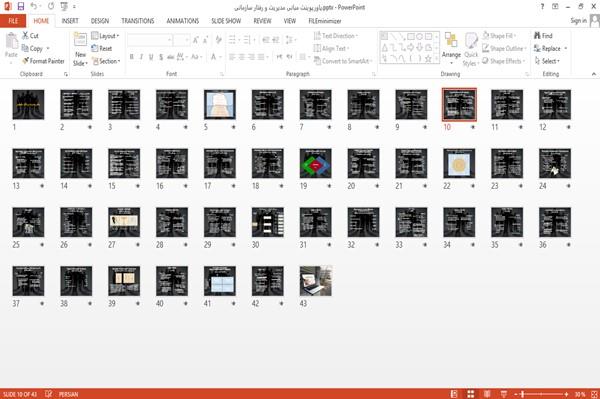Image resolution: width=600 pixels, height=399 pixels.
Task: Toggle Underline formatting
Action: [x=151, y=57]
